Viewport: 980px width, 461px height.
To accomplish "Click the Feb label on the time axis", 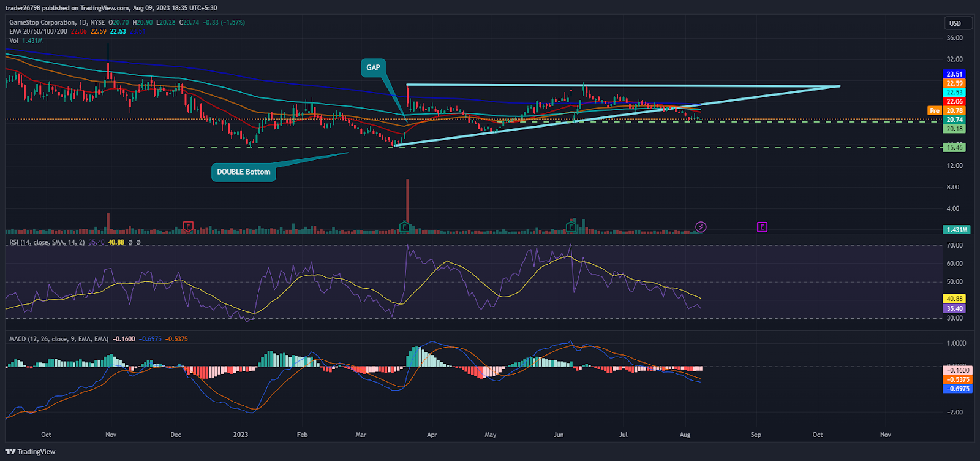I will (302, 435).
